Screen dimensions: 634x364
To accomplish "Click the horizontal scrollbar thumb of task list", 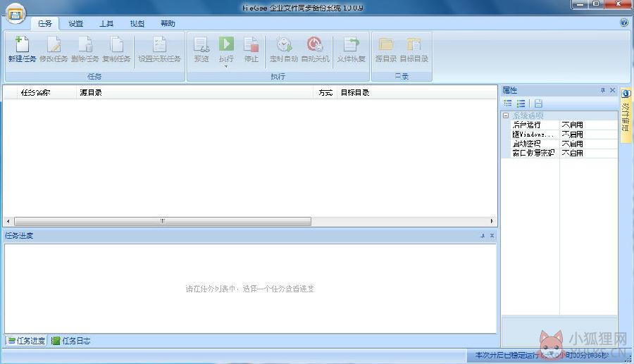I will click(163, 221).
